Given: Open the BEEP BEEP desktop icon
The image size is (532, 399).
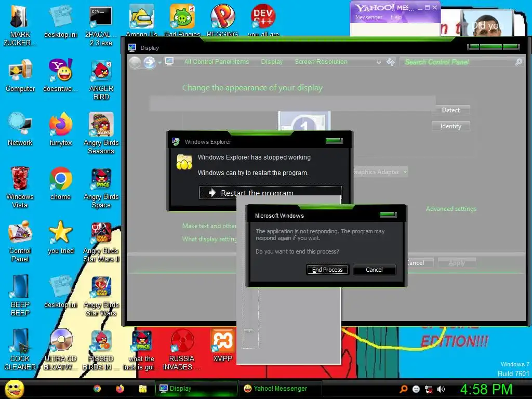Looking at the screenshot, I should pyautogui.click(x=20, y=295).
